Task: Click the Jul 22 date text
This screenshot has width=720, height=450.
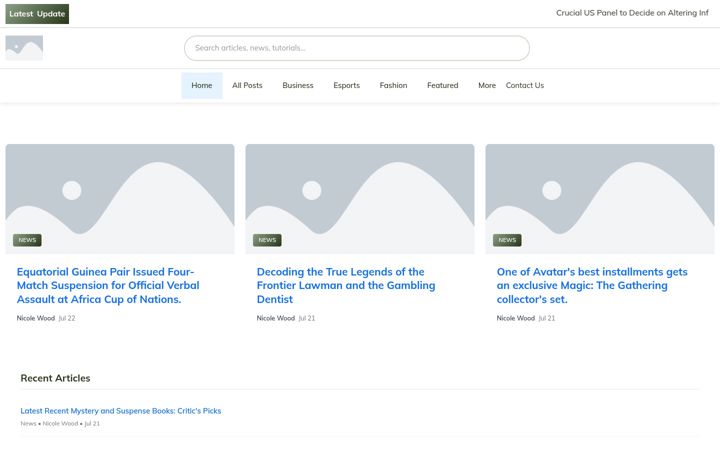Action: (67, 318)
